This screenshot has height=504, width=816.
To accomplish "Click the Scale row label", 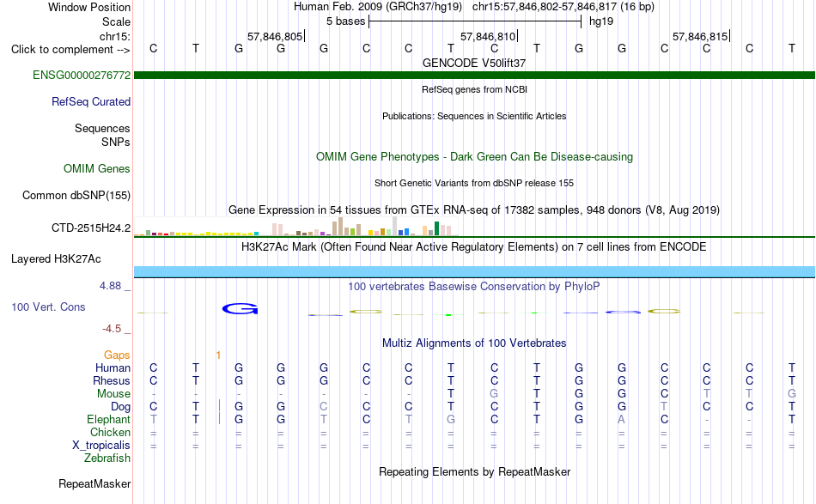I will point(116,21).
